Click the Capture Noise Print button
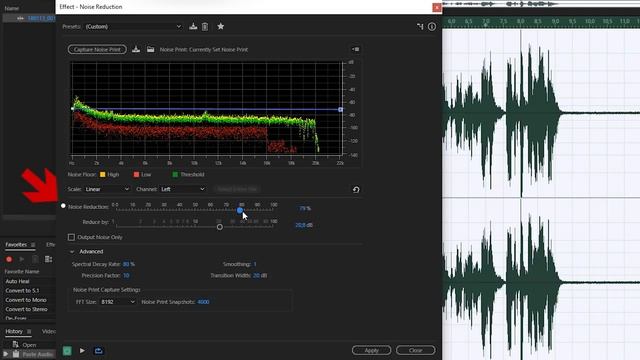 (x=97, y=49)
